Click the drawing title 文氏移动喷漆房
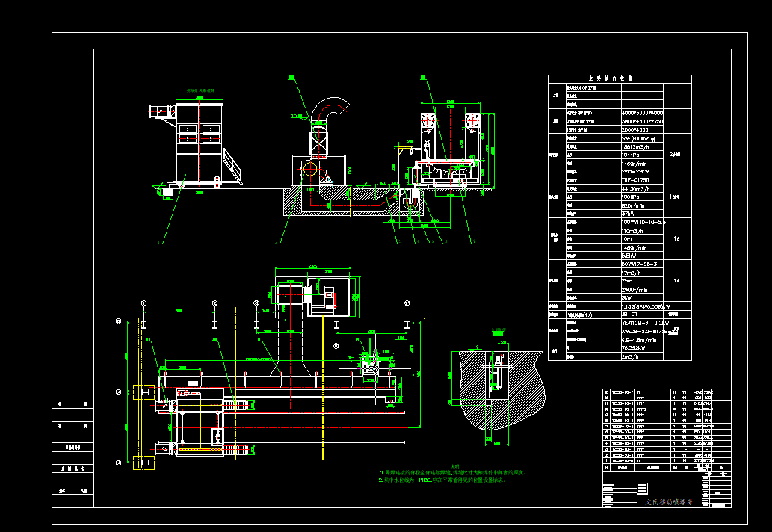 [669, 502]
